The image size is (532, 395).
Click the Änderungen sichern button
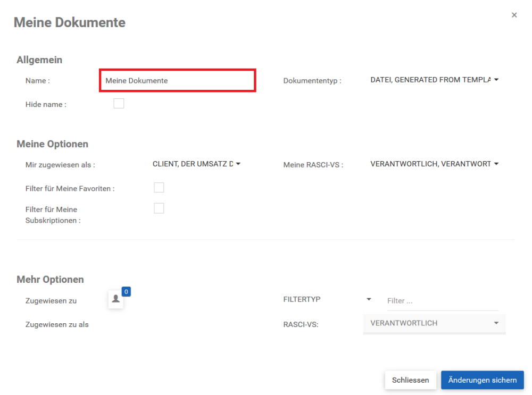(482, 380)
